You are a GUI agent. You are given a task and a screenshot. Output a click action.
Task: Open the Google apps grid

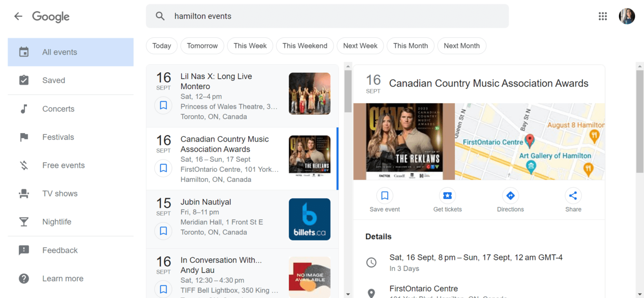(x=603, y=16)
